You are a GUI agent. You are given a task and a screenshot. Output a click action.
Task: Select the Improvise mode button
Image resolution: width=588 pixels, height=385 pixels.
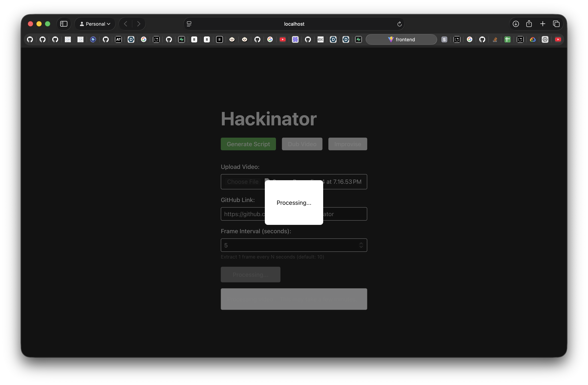[347, 144]
